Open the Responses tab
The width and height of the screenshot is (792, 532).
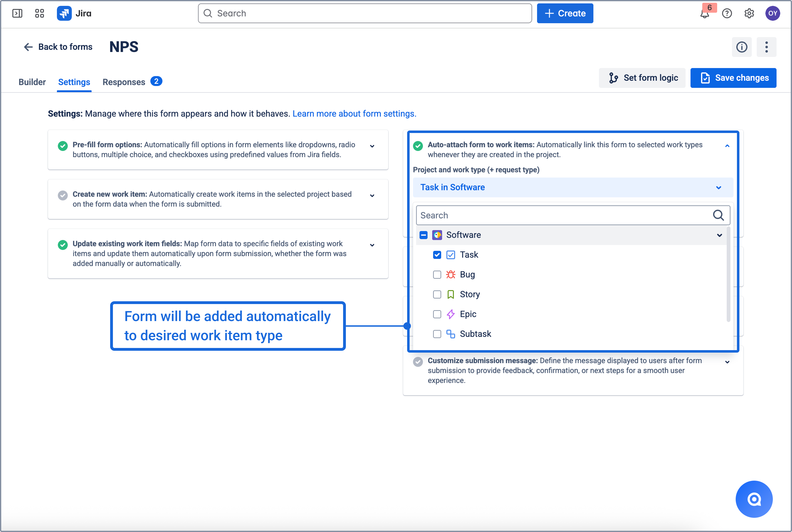123,82
